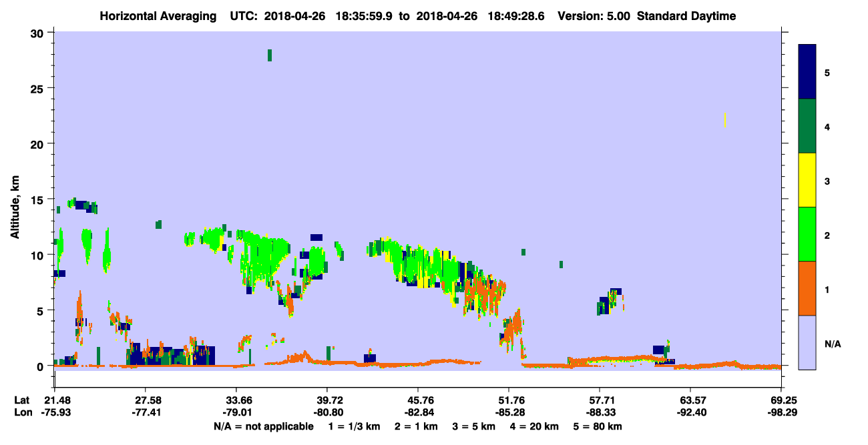Screen dimensions: 868x445
Task: Click the "Standard Daytime" label
Action: coord(686,16)
